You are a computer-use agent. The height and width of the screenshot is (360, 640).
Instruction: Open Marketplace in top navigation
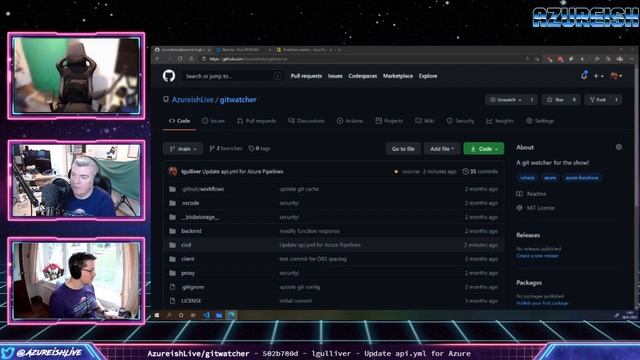(398, 76)
